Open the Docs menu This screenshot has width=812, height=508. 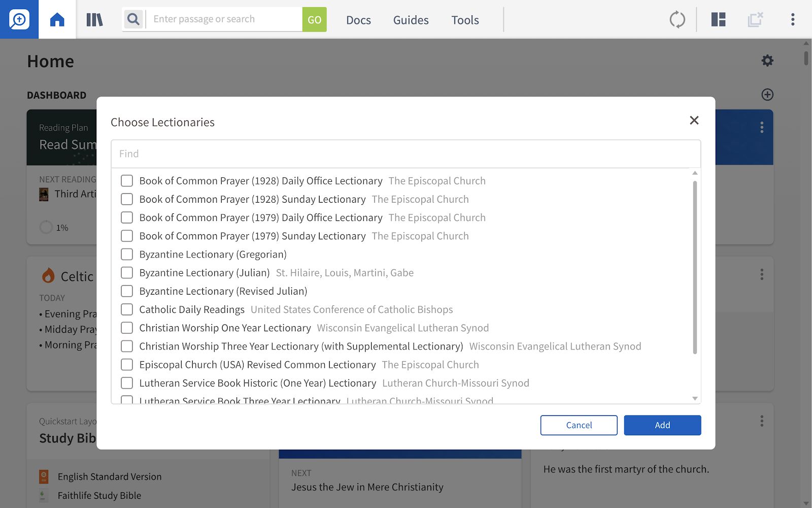pyautogui.click(x=358, y=20)
